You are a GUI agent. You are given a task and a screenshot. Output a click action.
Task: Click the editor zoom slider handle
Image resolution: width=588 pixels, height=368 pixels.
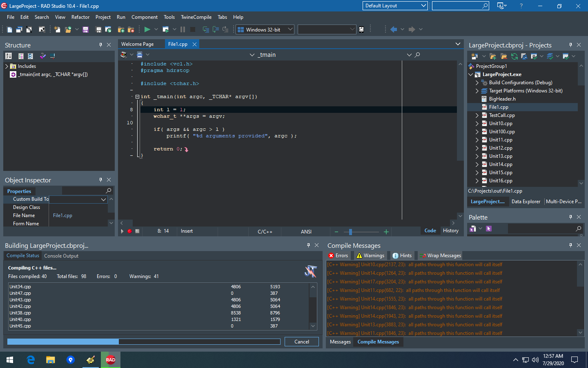click(350, 232)
